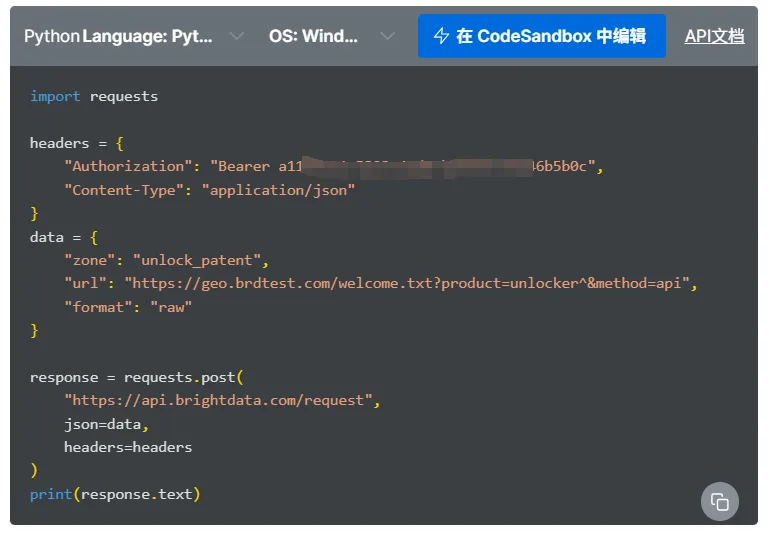Click the "import" keyword in code
Image resolution: width=768 pixels, height=535 pixels.
click(x=55, y=97)
